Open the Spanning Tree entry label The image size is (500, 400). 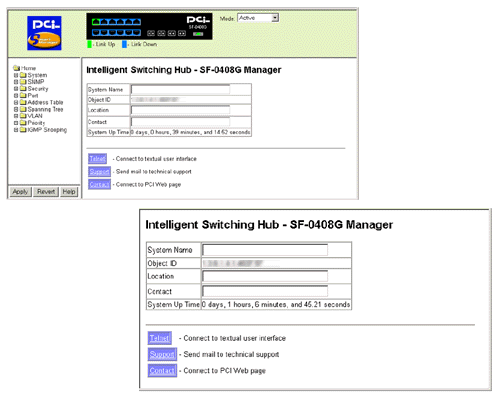pyautogui.click(x=45, y=109)
